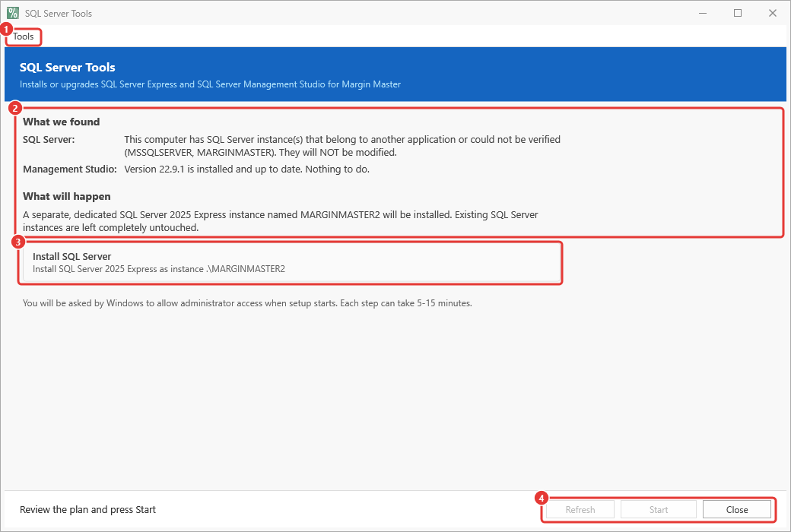Click the blue banner title 'SQL Server Tools'
This screenshot has width=791, height=532.
[x=67, y=67]
